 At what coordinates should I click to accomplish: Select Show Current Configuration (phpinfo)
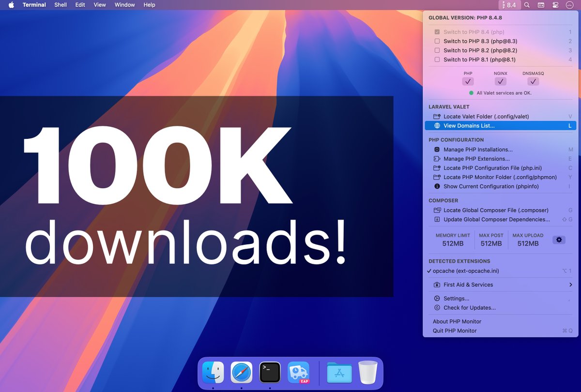point(500,186)
